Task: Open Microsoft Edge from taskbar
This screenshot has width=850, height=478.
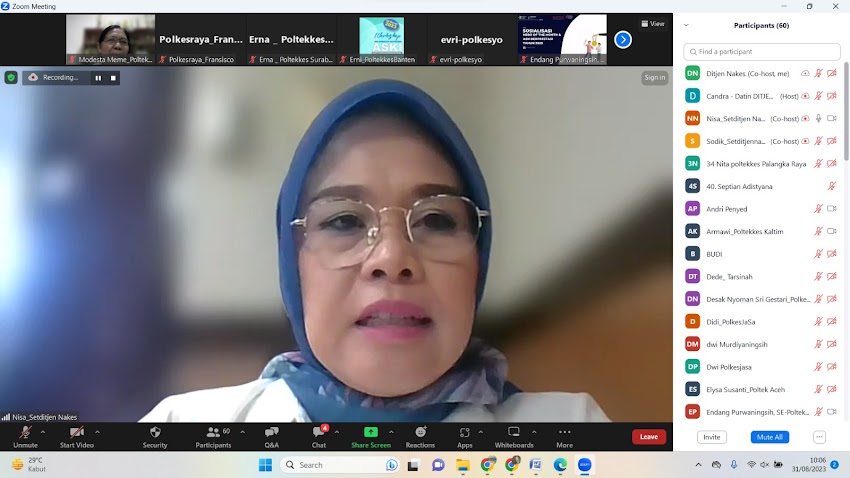Action: coord(560,465)
